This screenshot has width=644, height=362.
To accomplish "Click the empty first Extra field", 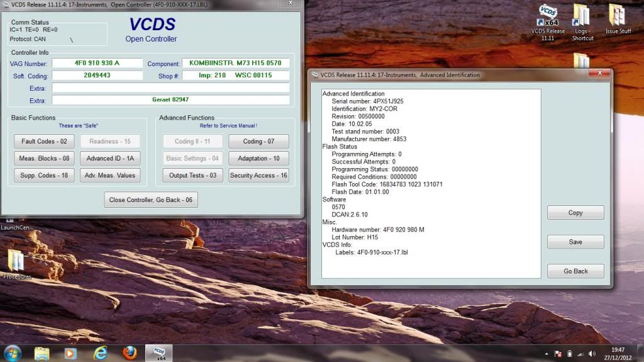I will click(x=170, y=88).
